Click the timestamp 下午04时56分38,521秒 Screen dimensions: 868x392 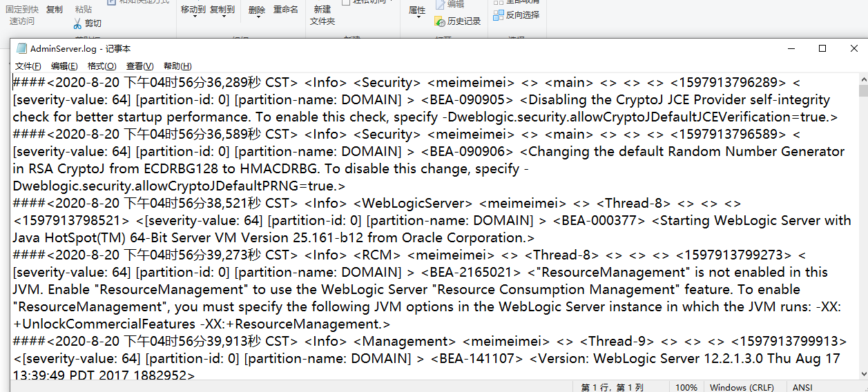tap(191, 203)
